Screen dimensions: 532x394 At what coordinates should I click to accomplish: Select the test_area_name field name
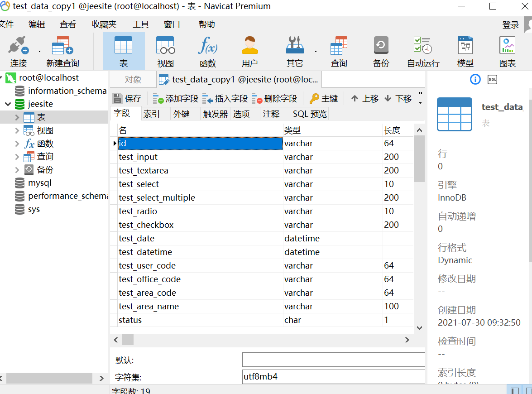tap(149, 307)
